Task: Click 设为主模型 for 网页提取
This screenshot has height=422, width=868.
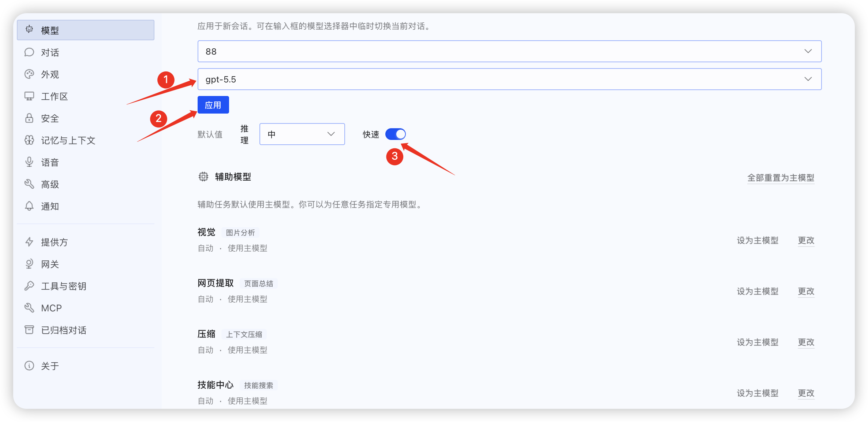Action: tap(757, 291)
